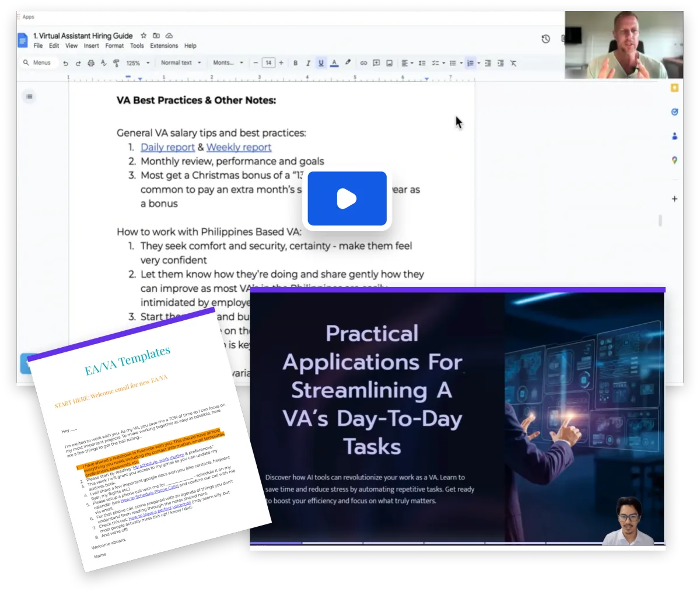Click the document vertical scrollbar thumb
Screen dimensions: 700x595
click(660, 220)
